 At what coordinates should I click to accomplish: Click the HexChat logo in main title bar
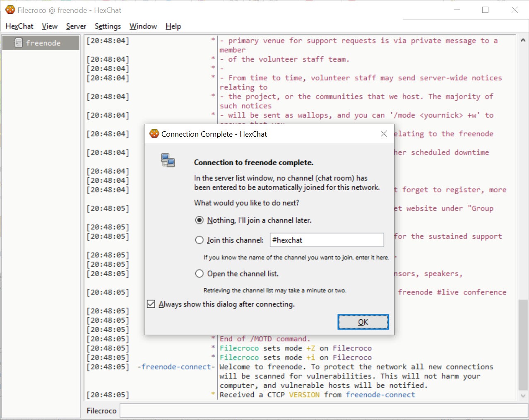(x=10, y=10)
